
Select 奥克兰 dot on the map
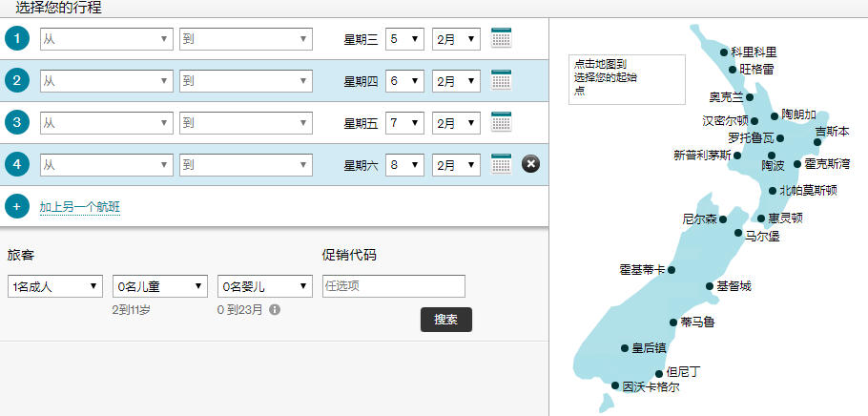point(750,97)
